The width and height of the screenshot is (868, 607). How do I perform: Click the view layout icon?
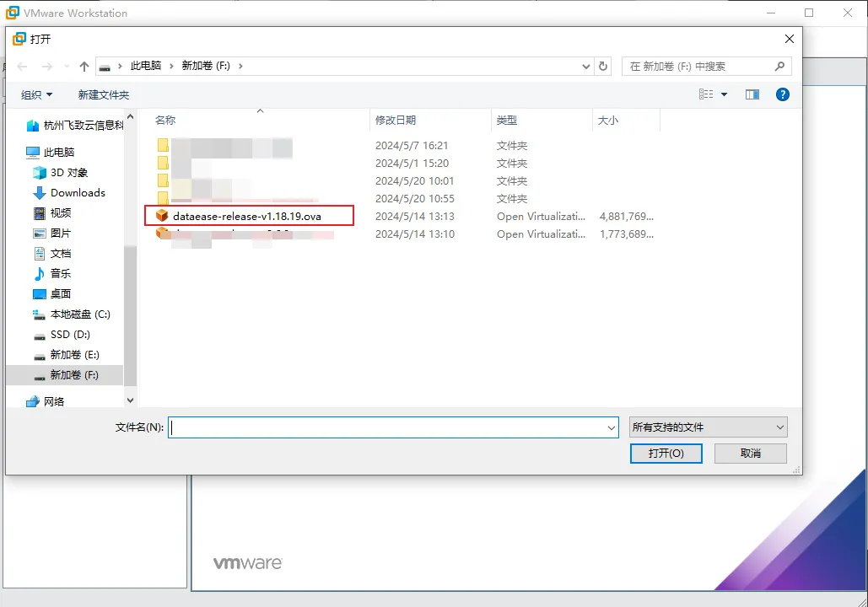[x=706, y=94]
